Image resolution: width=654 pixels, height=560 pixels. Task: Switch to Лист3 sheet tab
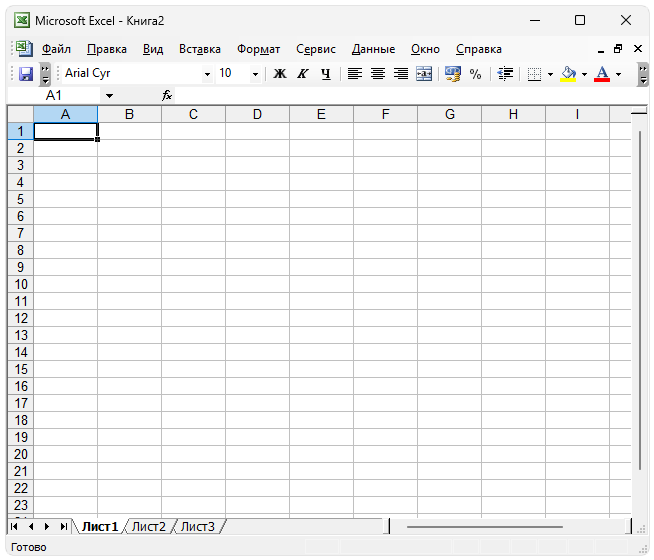(x=198, y=527)
